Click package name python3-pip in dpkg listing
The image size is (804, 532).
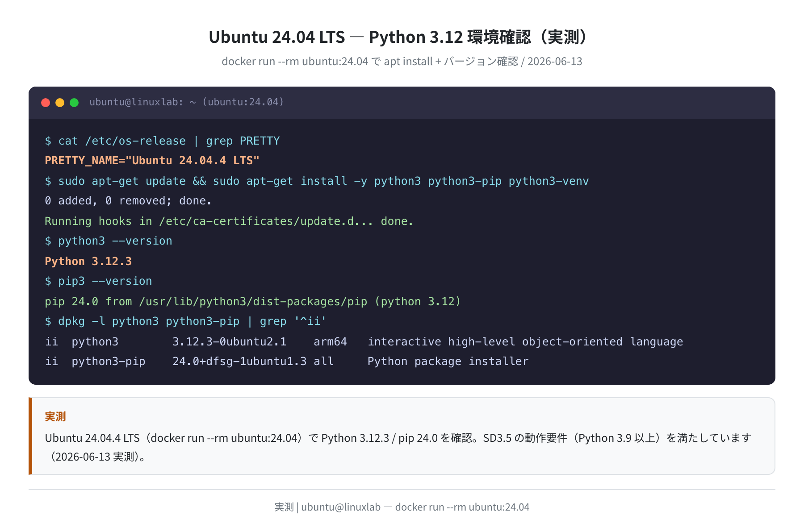click(109, 362)
